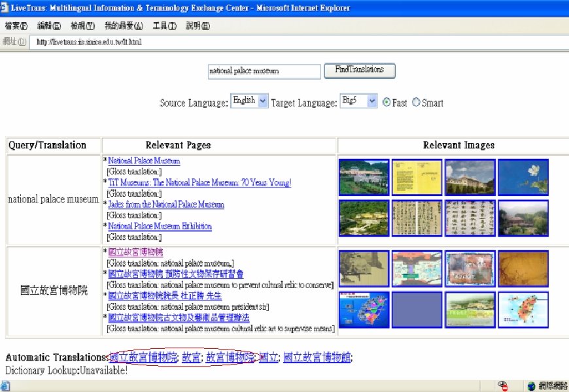This screenshot has width=569, height=392.
Task: Click automatic translation 國立
Action: 269,357
